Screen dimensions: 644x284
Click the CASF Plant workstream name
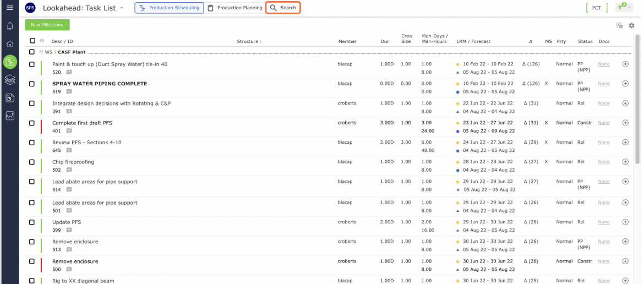coord(72,52)
